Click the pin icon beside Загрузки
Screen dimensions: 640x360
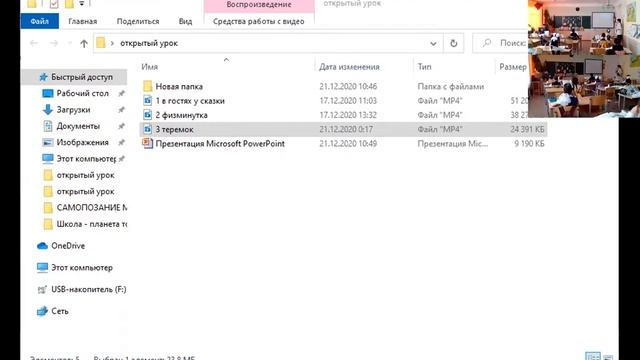(x=121, y=110)
